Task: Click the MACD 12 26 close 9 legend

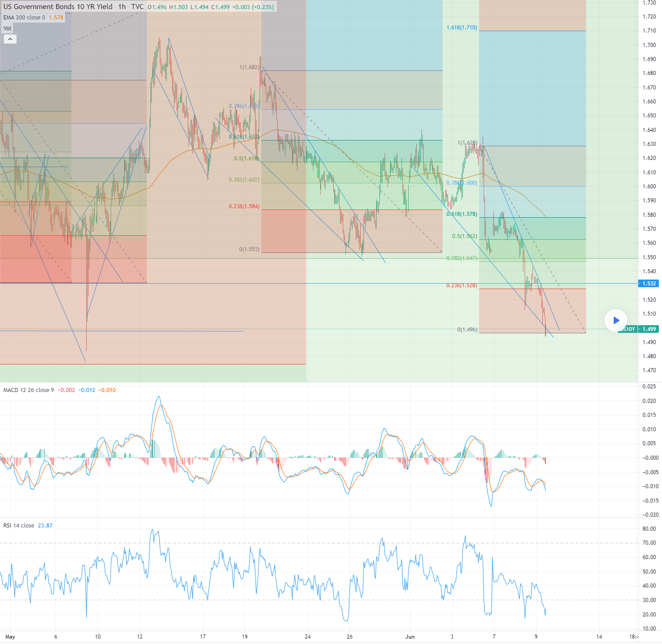Action: pyautogui.click(x=28, y=390)
